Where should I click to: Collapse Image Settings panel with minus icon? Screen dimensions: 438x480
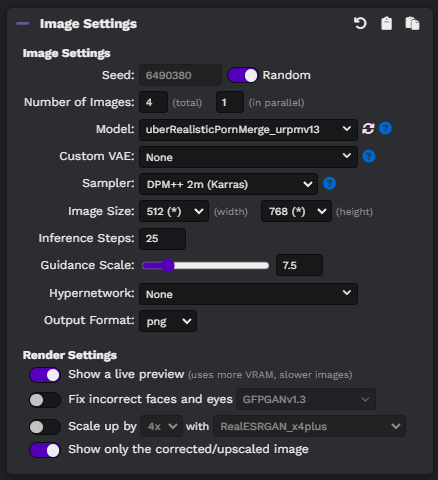(23, 23)
